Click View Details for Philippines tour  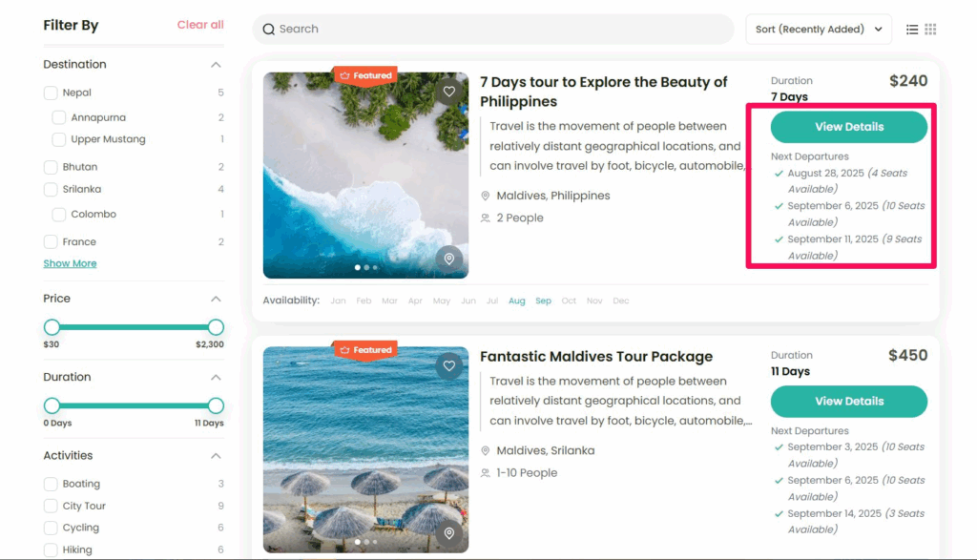(848, 127)
